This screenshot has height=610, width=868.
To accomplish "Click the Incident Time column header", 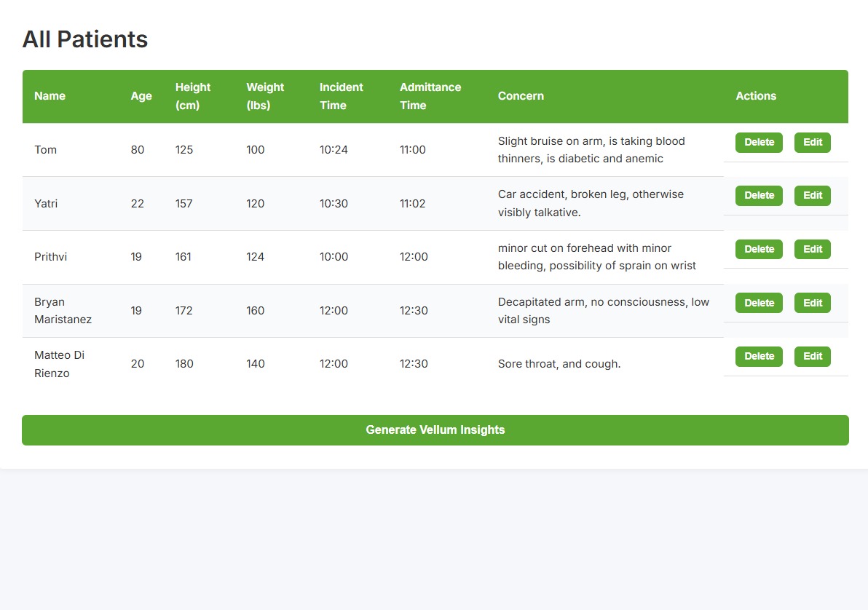I will coord(341,96).
